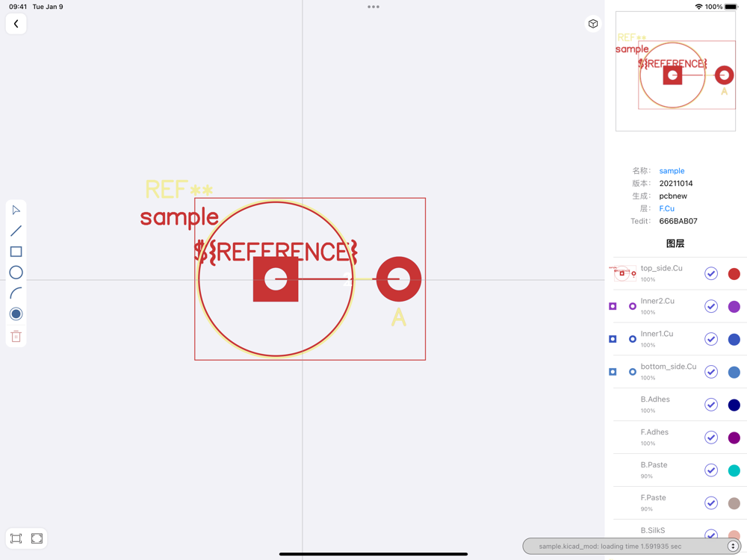Select the filled pad tool

[16, 314]
